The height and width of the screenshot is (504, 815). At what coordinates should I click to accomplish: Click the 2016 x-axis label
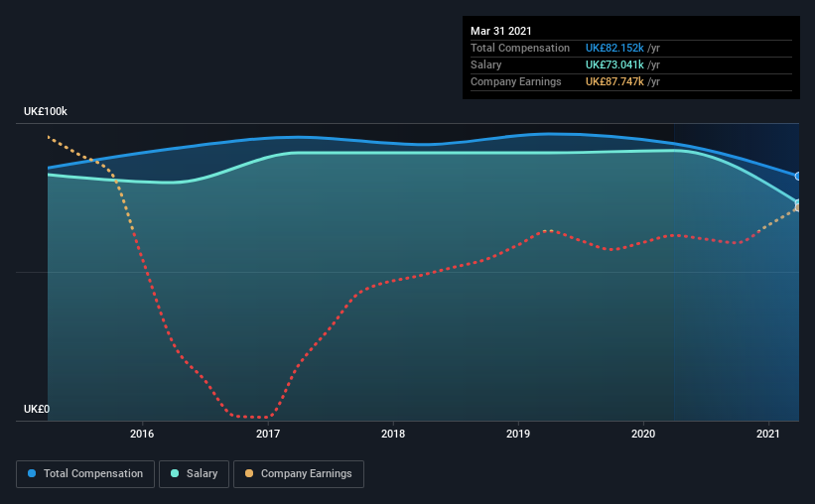(142, 434)
